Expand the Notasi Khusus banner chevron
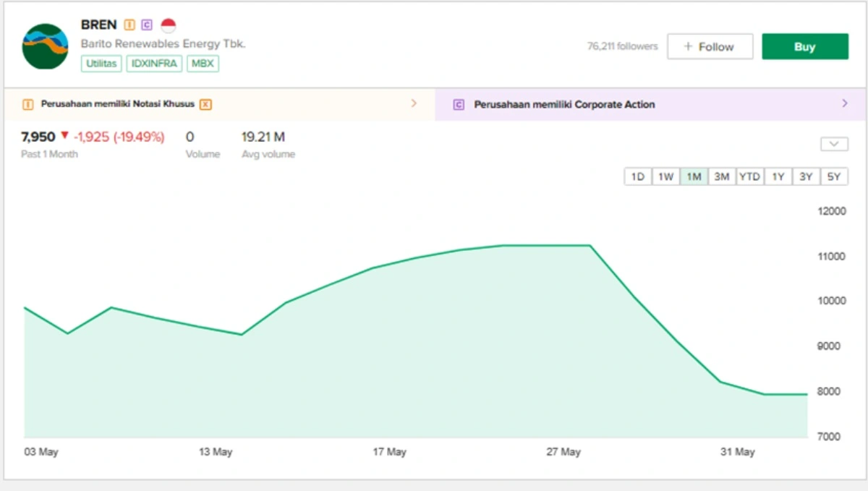This screenshot has width=868, height=491. tap(414, 103)
